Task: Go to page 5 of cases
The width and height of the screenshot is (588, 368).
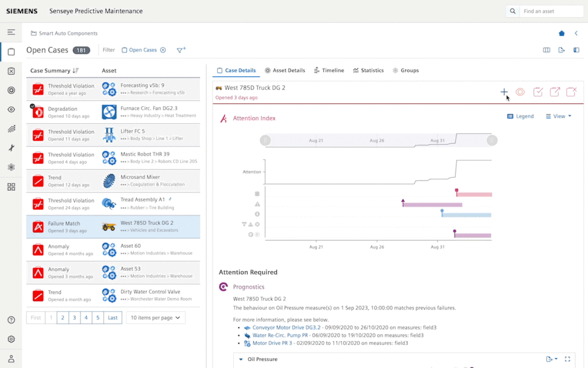Action: [x=98, y=317]
